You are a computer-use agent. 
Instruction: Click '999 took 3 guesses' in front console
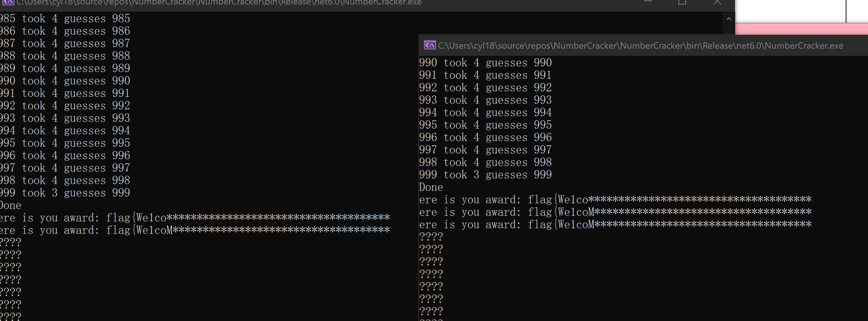[x=485, y=175]
